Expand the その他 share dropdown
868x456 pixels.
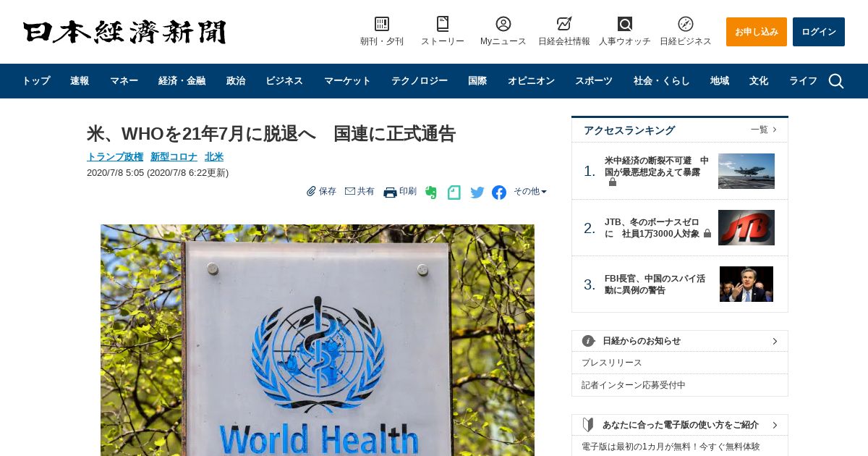click(530, 191)
